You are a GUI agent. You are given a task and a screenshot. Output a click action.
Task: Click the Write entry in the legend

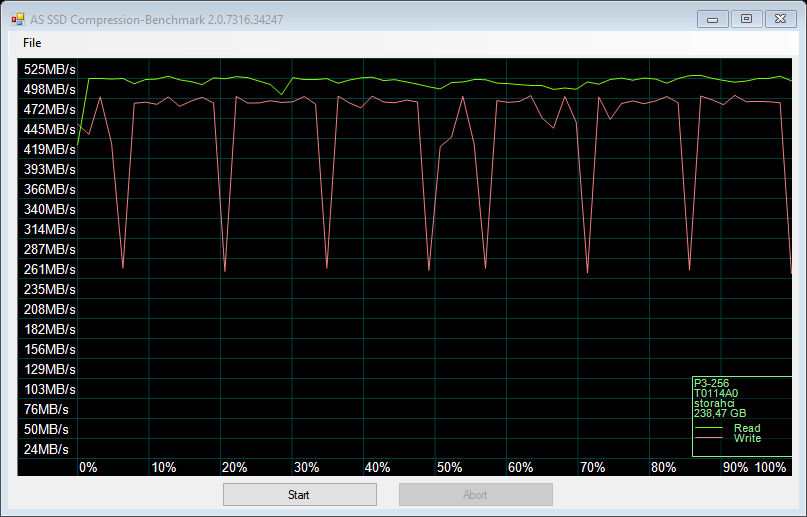coord(746,438)
